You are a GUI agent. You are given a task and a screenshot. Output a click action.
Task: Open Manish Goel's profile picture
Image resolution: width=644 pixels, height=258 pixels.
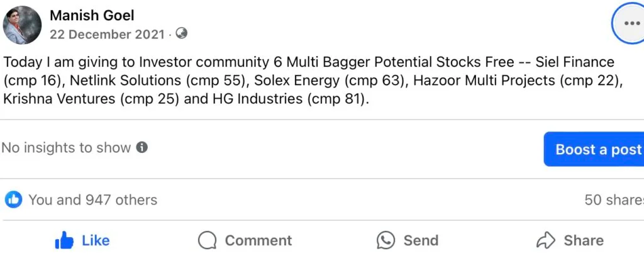click(23, 25)
